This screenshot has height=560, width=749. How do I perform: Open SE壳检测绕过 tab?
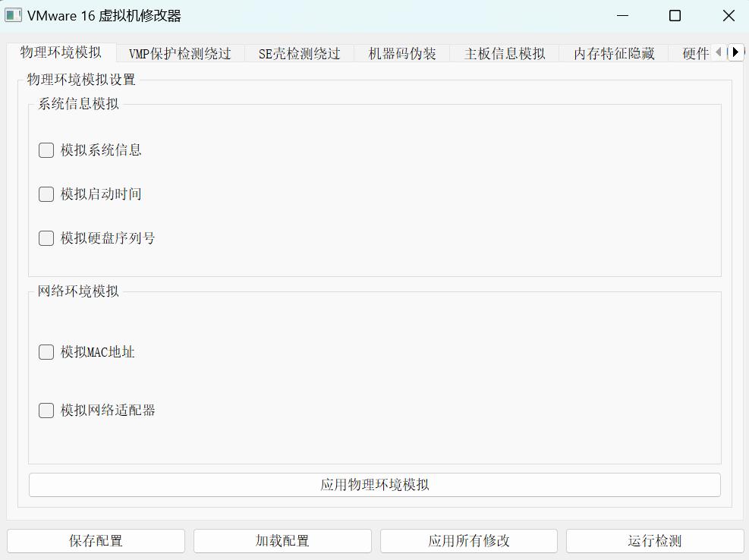pos(299,54)
